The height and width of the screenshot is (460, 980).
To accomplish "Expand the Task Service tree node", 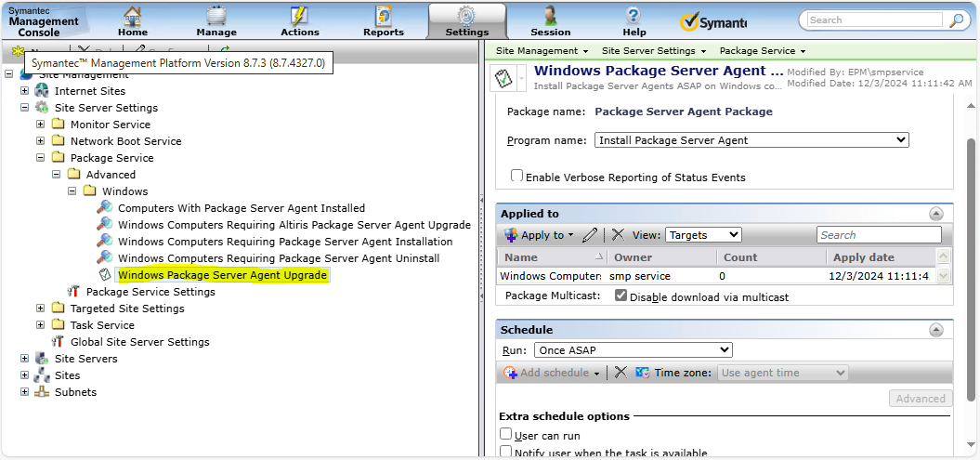I will coord(41,325).
